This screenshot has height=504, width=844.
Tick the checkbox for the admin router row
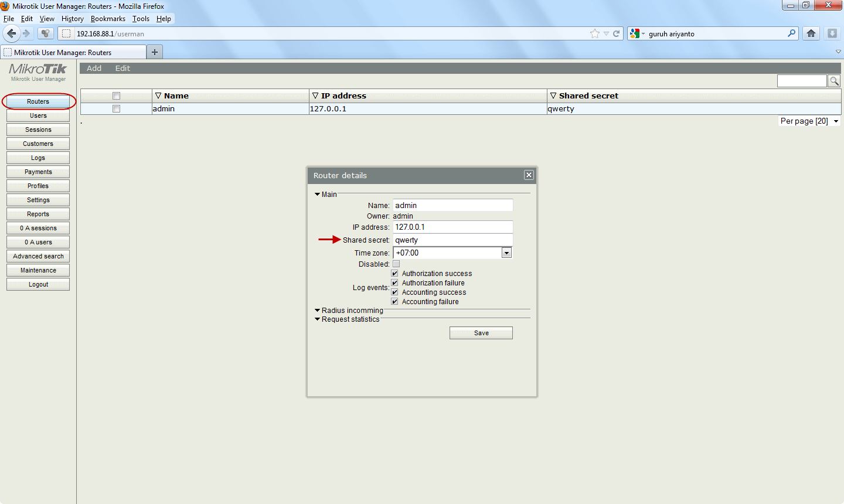pyautogui.click(x=116, y=108)
